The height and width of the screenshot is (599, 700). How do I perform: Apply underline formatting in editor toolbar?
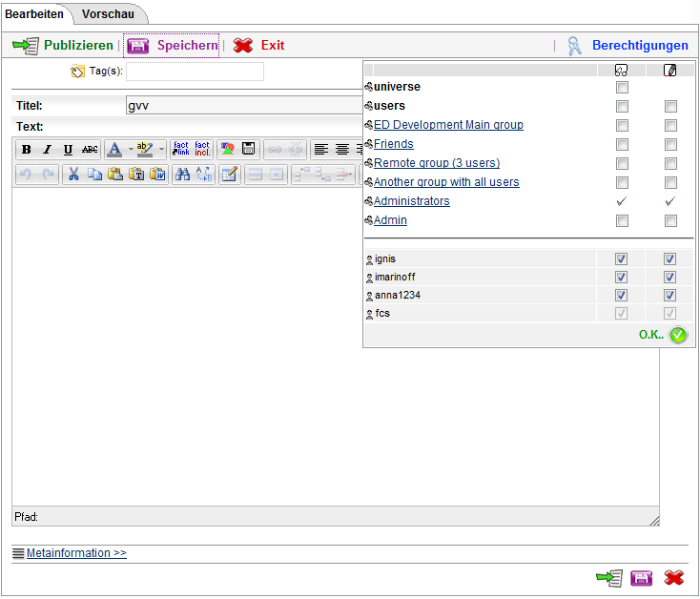coord(68,150)
